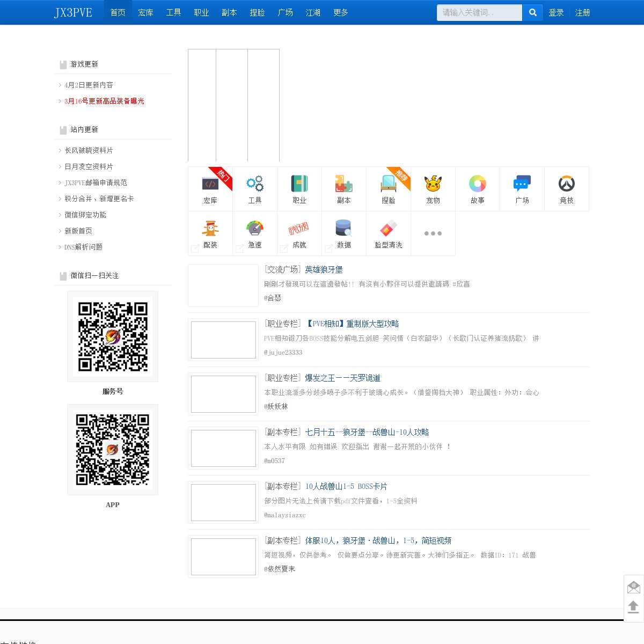
Task: Click the back-to-top arrow icon
Action: click(x=633, y=607)
